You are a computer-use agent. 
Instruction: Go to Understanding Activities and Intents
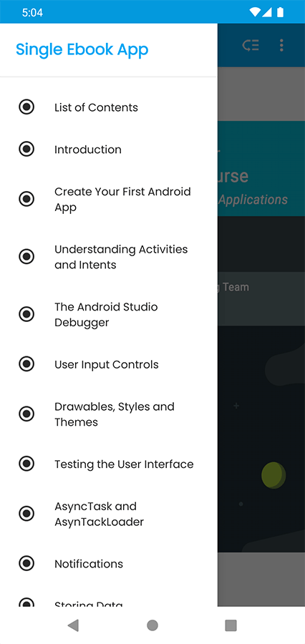(109, 257)
